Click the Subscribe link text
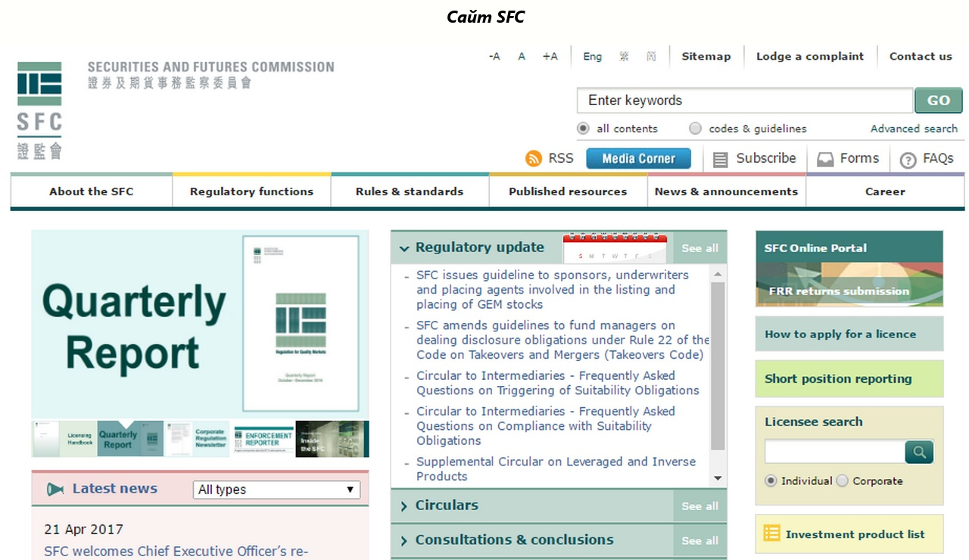Screen dimensions: 969x560 (766, 159)
